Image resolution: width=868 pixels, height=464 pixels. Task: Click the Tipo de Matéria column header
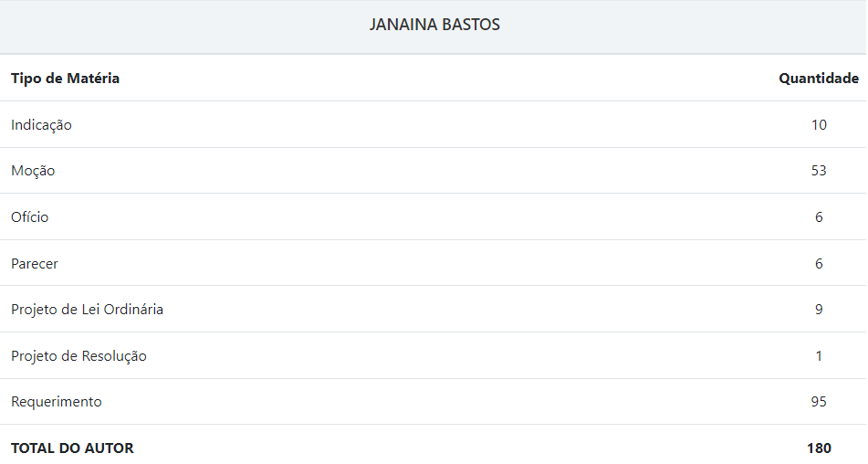65,79
